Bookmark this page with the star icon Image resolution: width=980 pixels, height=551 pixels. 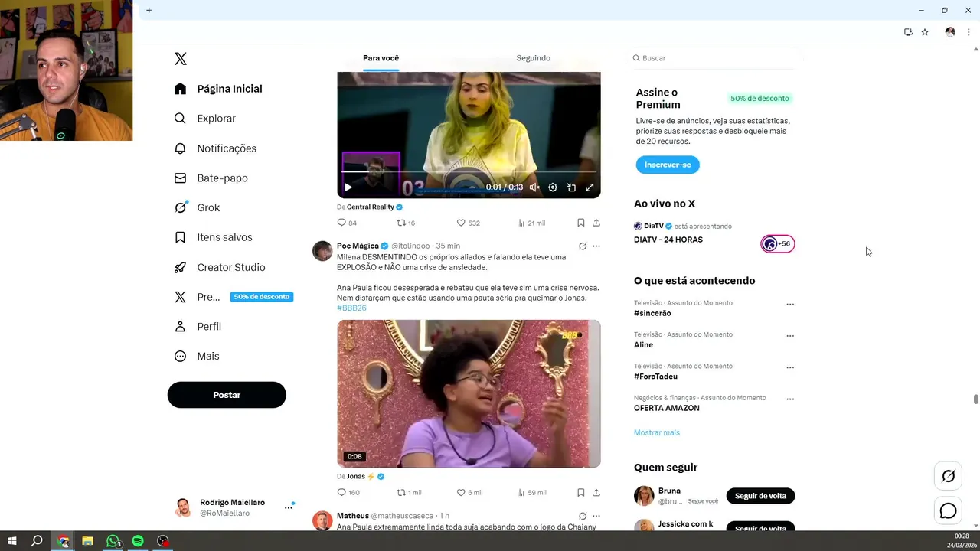point(925,32)
